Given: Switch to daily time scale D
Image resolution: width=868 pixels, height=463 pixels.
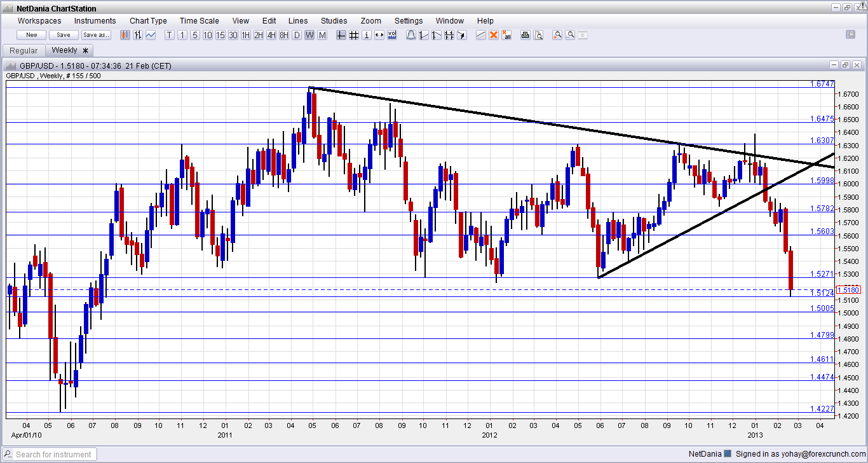Looking at the screenshot, I should [x=297, y=35].
